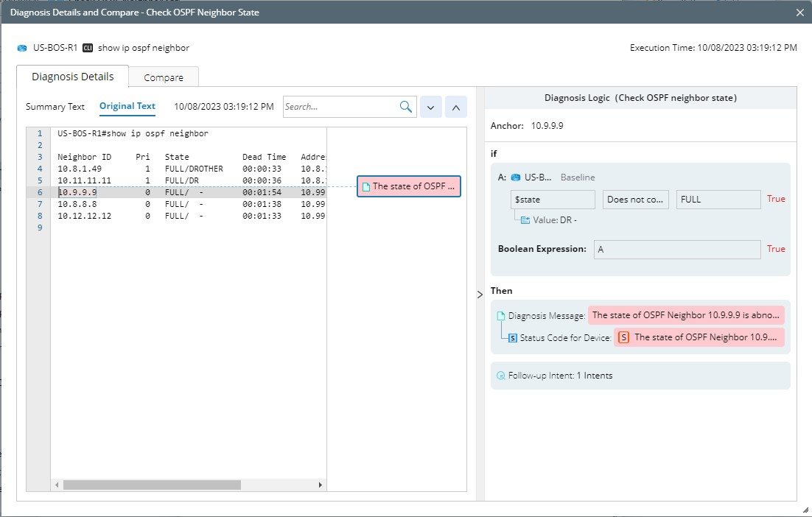Screen dimensions: 812x517
Task: Click the orange S status code badge
Action: click(623, 337)
